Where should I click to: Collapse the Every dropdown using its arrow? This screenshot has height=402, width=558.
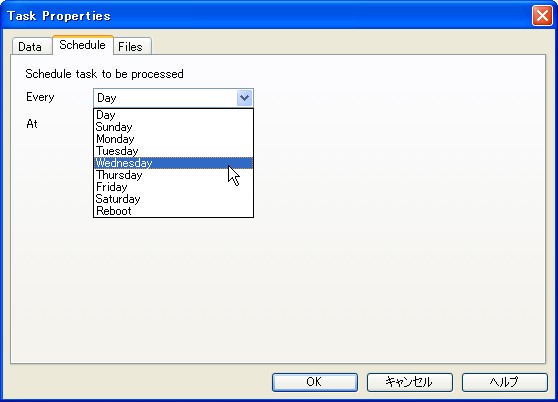coord(244,98)
